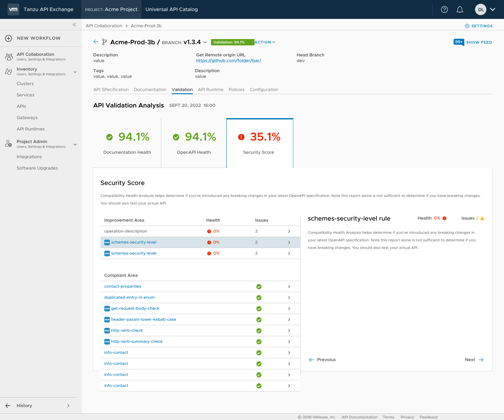The width and height of the screenshot is (504, 420).
Task: Collapse the sidebar with double chevron
Action: [x=74, y=25]
